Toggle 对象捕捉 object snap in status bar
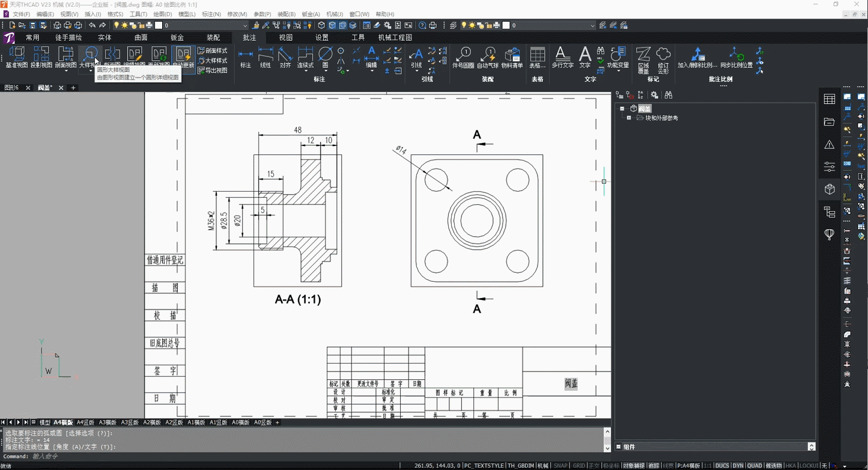 tap(634, 466)
